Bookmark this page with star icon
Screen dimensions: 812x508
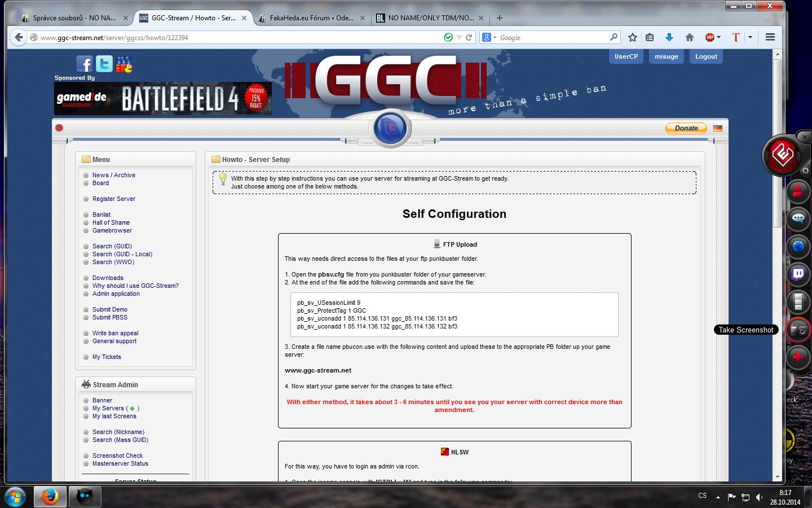(x=632, y=37)
